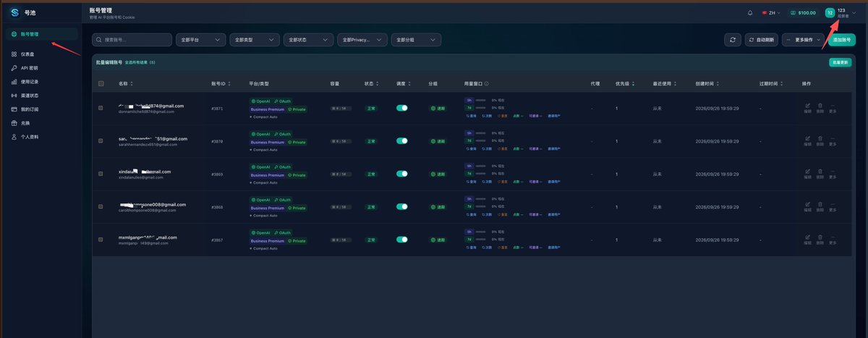Open the 全部状态 filter dropdown
The image size is (868, 338).
click(308, 40)
